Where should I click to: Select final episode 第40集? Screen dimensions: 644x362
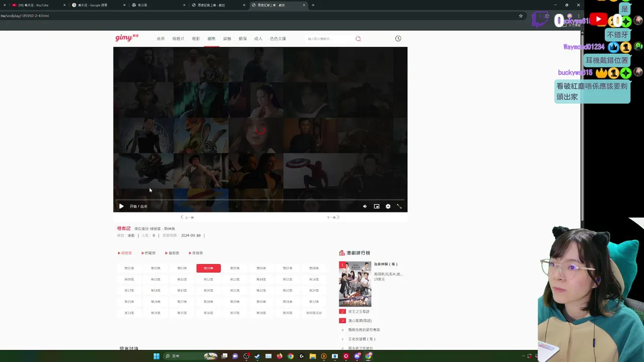[x=314, y=313]
